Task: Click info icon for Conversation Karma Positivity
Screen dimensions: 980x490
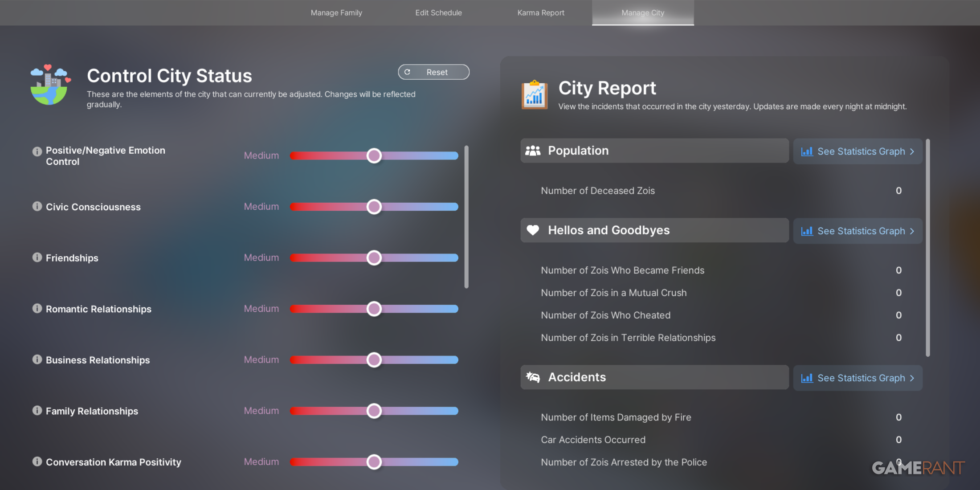Action: click(x=37, y=461)
